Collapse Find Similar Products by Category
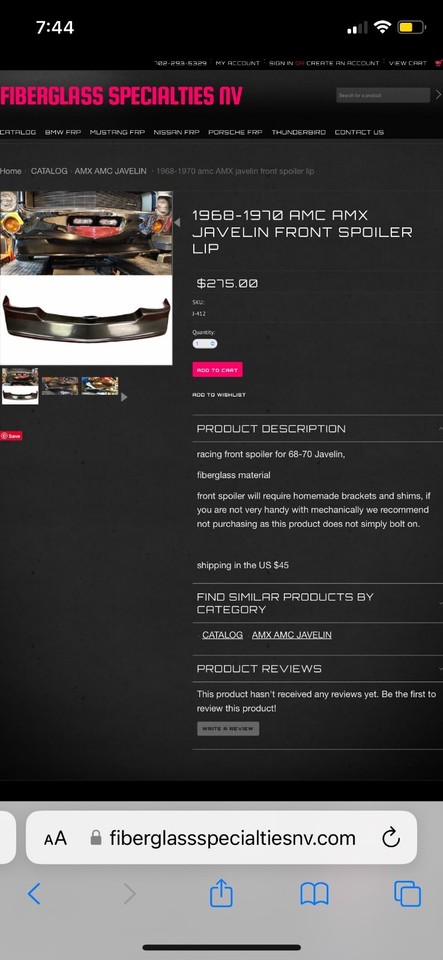 (318, 603)
